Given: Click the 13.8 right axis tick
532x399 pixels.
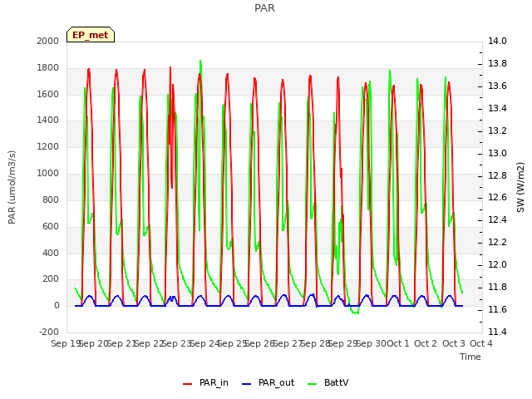Looking at the screenshot, I should 497,63.
